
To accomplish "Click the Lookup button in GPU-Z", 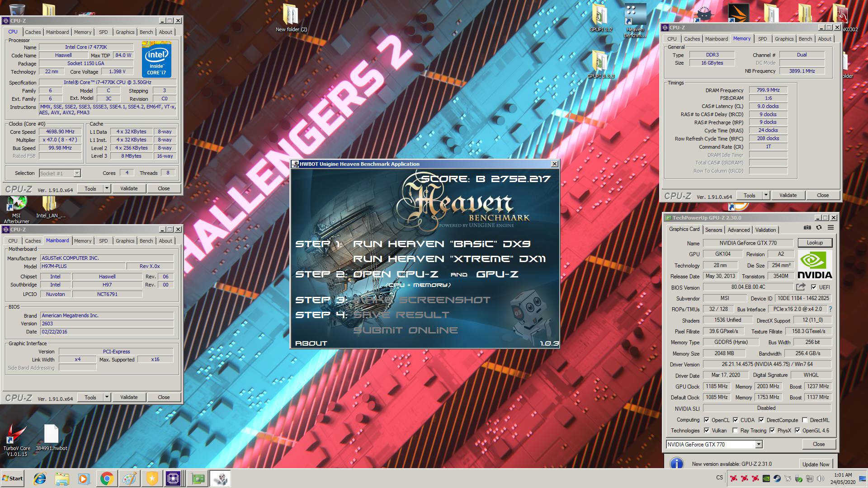I will (x=815, y=243).
